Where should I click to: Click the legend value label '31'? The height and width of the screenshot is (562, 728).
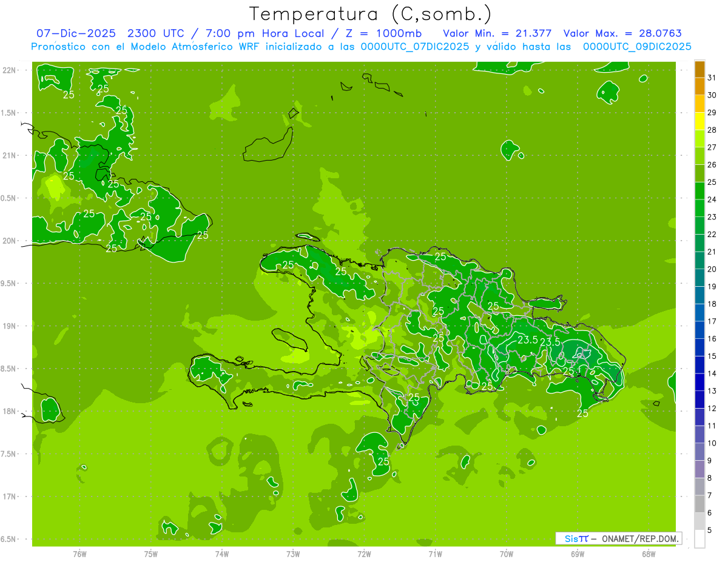[712, 78]
